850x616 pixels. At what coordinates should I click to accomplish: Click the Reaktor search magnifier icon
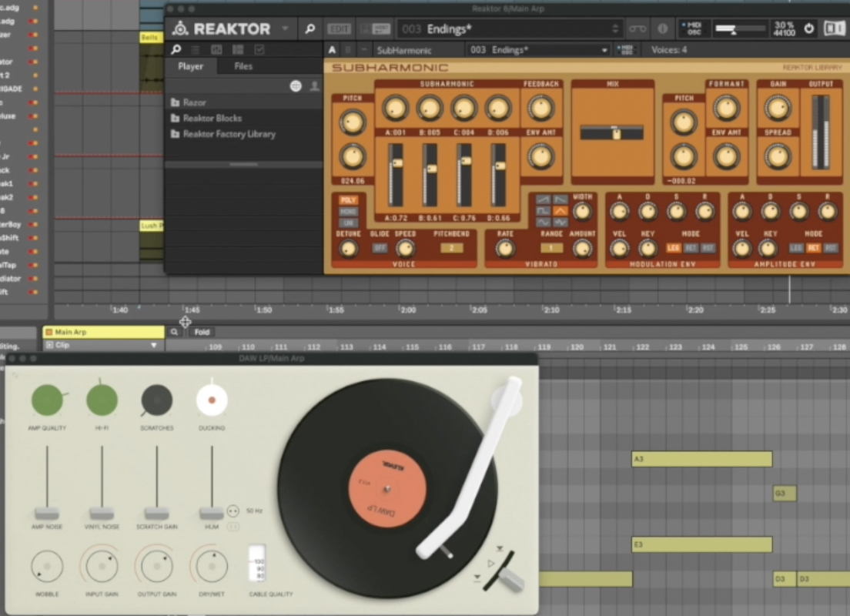tap(310, 29)
